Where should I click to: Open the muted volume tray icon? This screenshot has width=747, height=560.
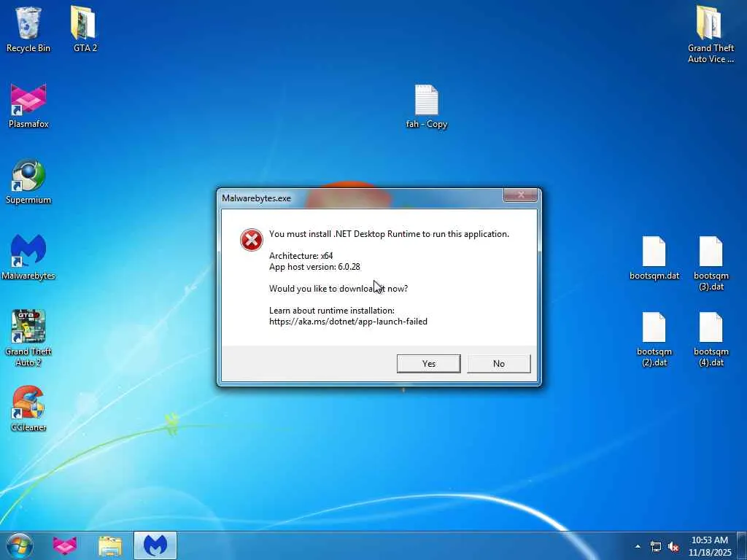(x=673, y=546)
